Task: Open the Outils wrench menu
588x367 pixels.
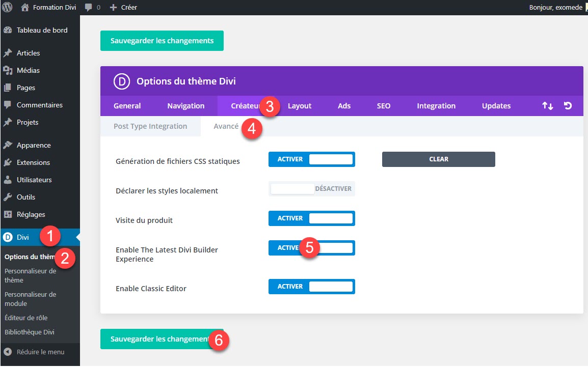Action: coord(25,197)
